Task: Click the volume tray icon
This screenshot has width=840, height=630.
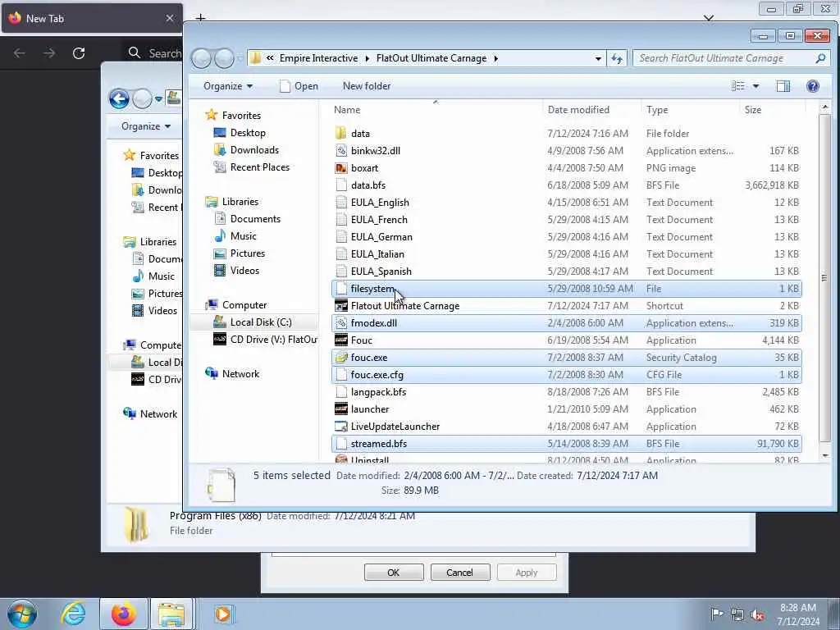Action: pyautogui.click(x=757, y=614)
